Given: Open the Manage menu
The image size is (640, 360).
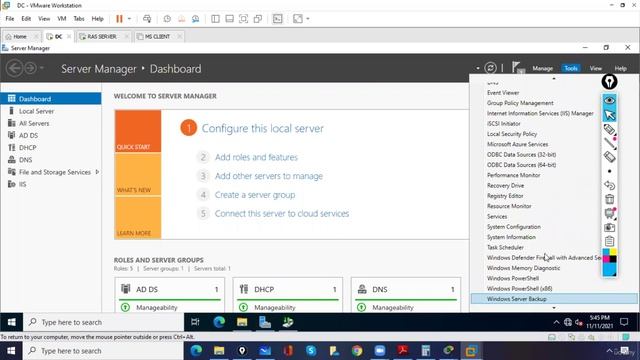Looking at the screenshot, I should (542, 68).
